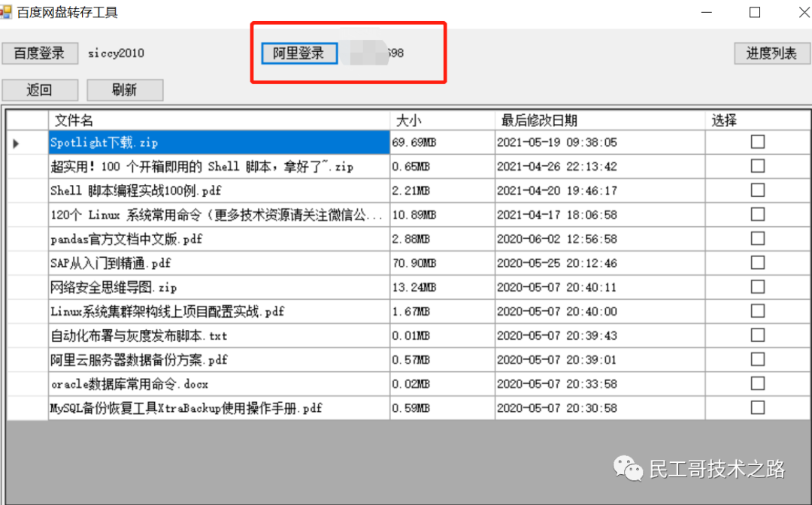Select file 超实用！100 个开箱即用的 Shell 脚本 zip
812x505 pixels.
pyautogui.click(x=219, y=167)
